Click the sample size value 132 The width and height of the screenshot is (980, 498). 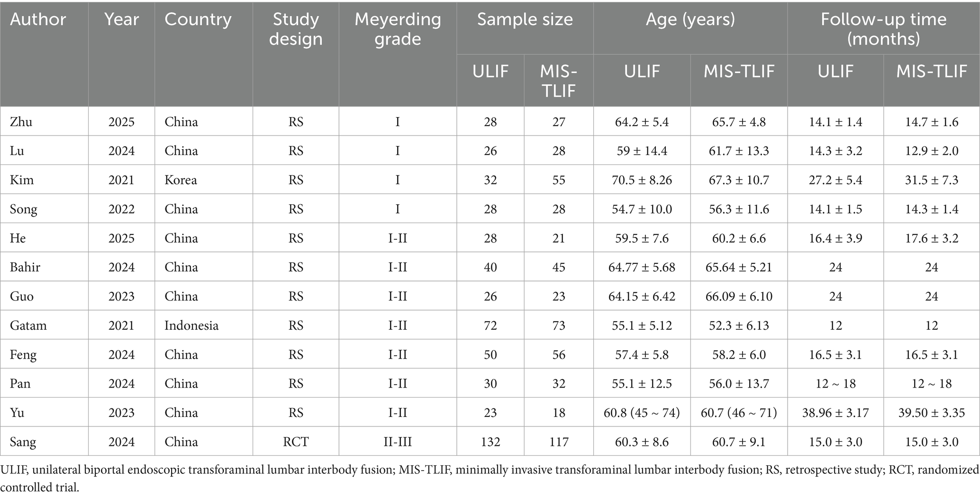(x=490, y=442)
